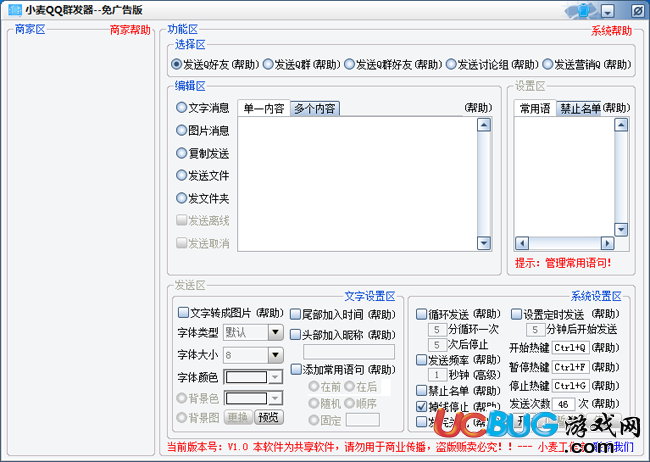
Task: Toggle the 发送频率 checkbox
Action: [x=421, y=360]
